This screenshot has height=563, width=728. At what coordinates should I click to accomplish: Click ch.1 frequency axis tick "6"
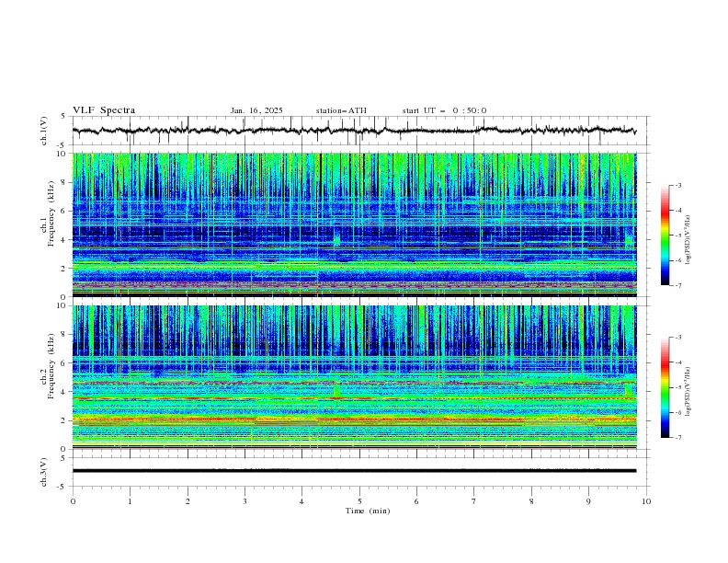[63, 211]
